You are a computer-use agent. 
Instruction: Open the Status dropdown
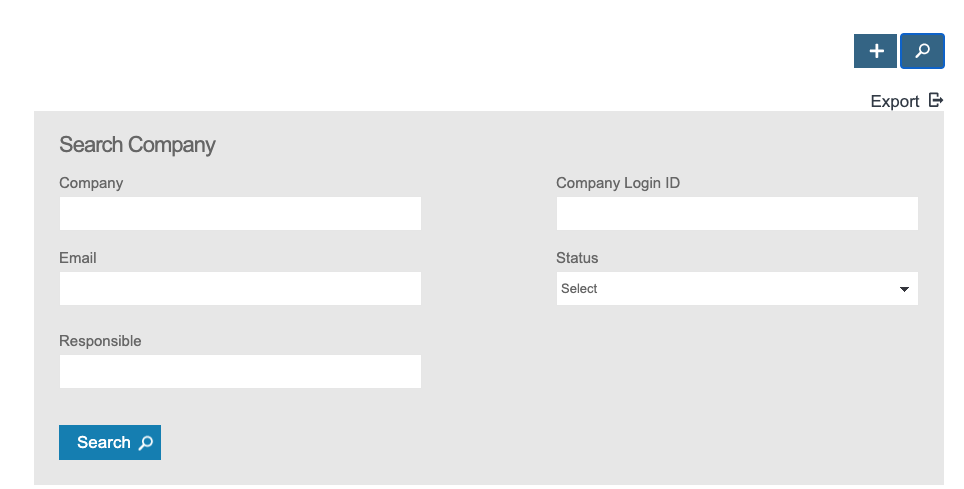pyautogui.click(x=736, y=289)
